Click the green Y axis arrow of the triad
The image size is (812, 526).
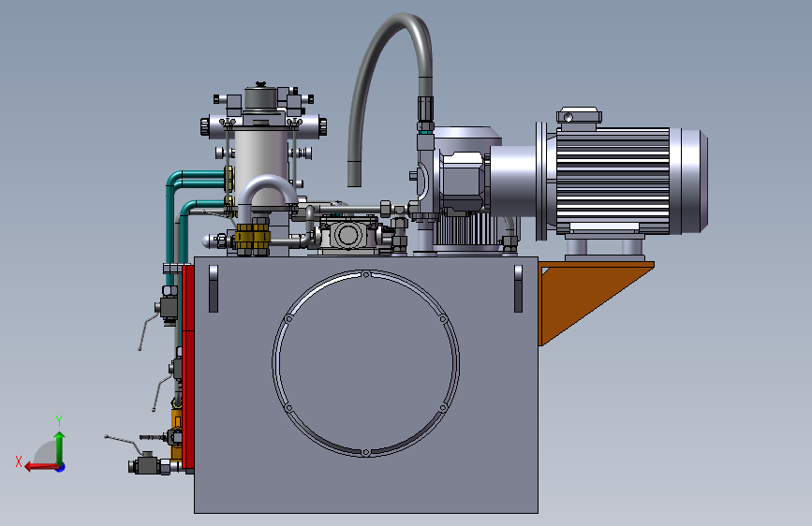[60, 447]
